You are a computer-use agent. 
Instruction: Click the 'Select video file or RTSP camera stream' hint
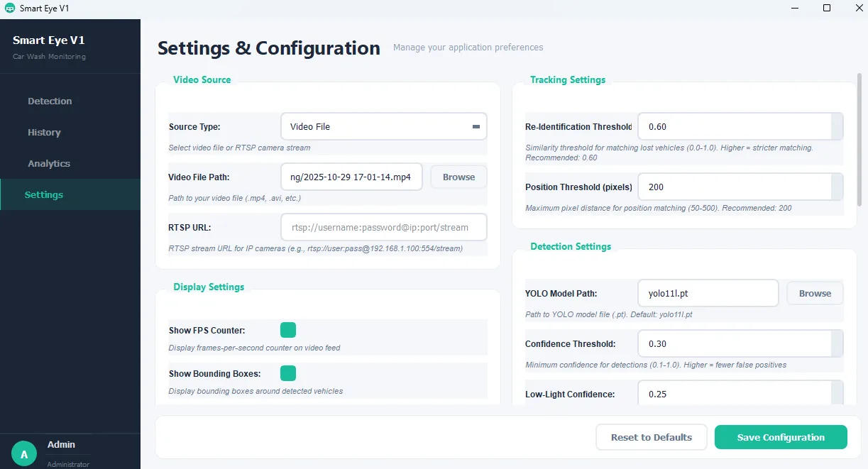(239, 148)
